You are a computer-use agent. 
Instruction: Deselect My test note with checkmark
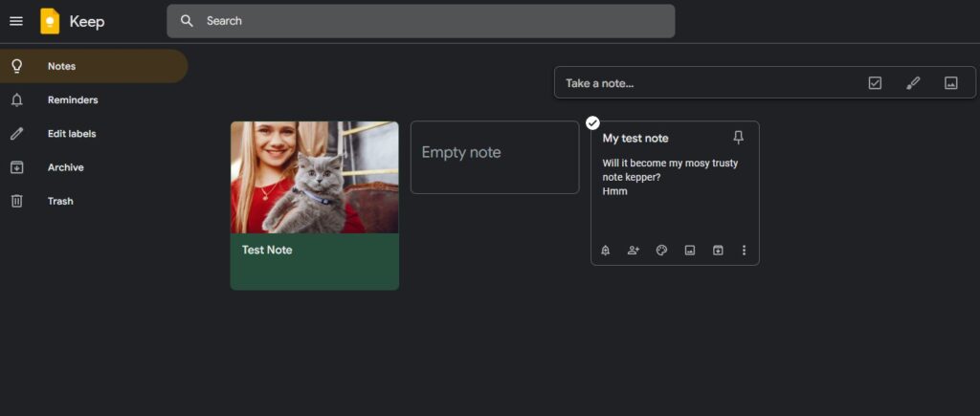pyautogui.click(x=592, y=123)
